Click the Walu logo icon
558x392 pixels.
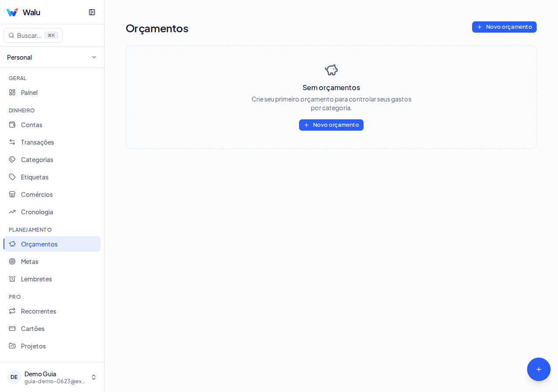(x=12, y=12)
